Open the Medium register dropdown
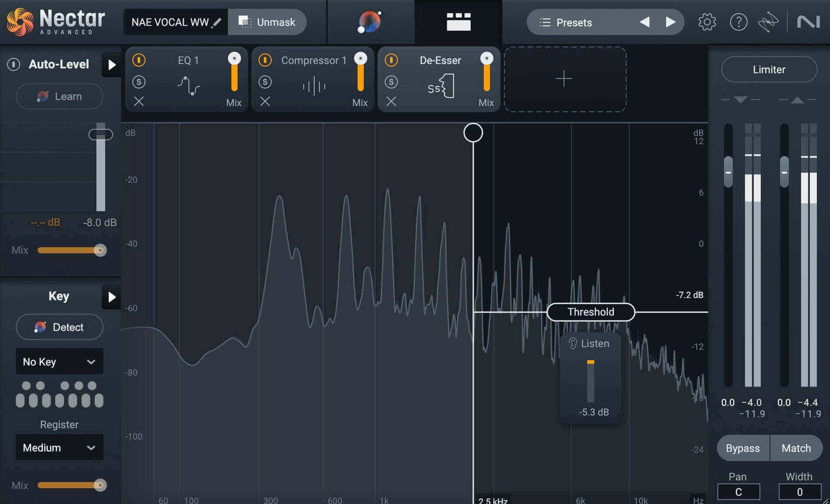Screen dimensions: 830x504 pyautogui.click(x=60, y=447)
